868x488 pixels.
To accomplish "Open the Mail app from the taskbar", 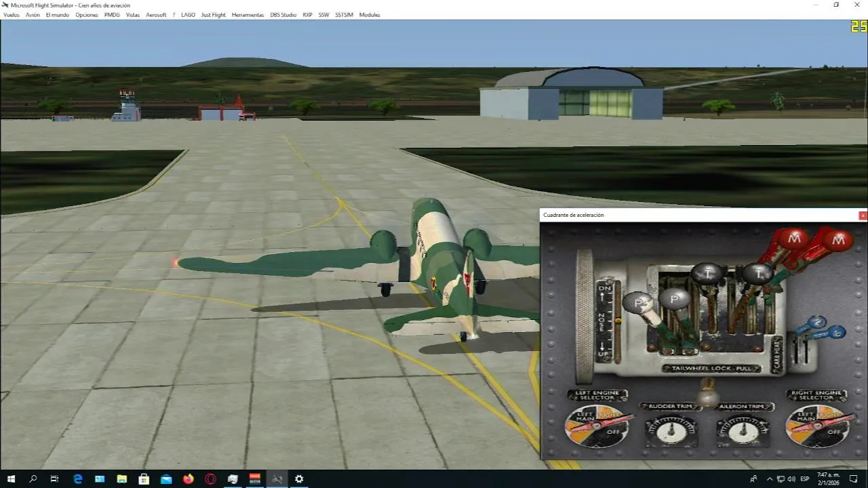I will pyautogui.click(x=166, y=479).
